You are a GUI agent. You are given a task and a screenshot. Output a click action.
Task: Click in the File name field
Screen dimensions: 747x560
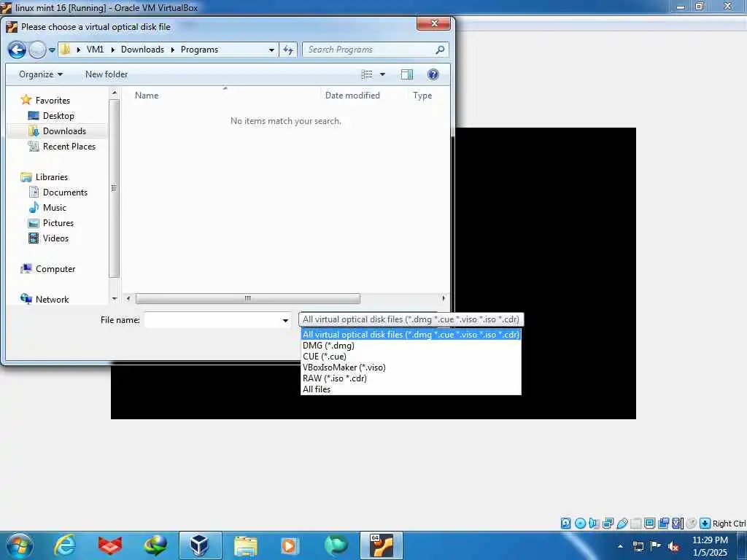[212, 320]
